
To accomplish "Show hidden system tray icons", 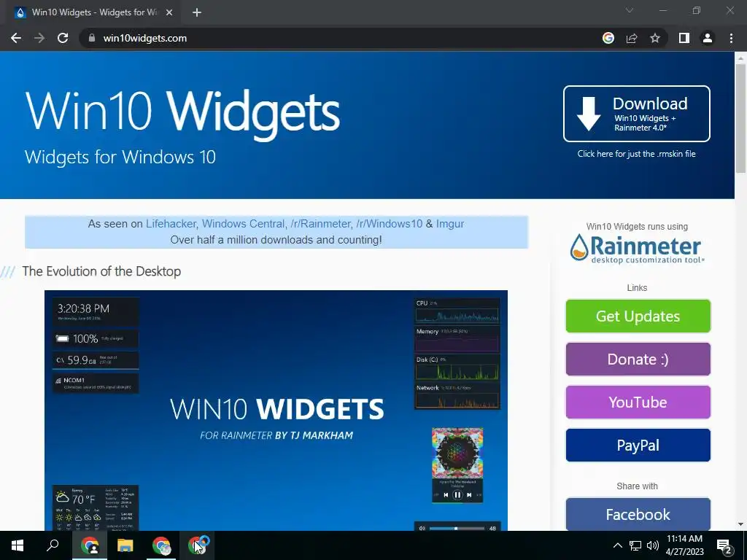I will click(x=617, y=545).
